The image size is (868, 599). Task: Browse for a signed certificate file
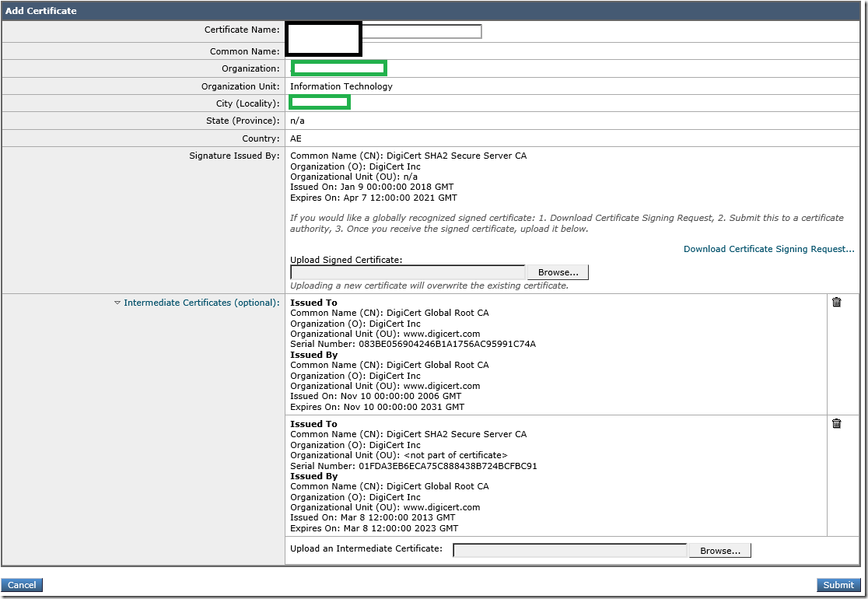point(558,271)
